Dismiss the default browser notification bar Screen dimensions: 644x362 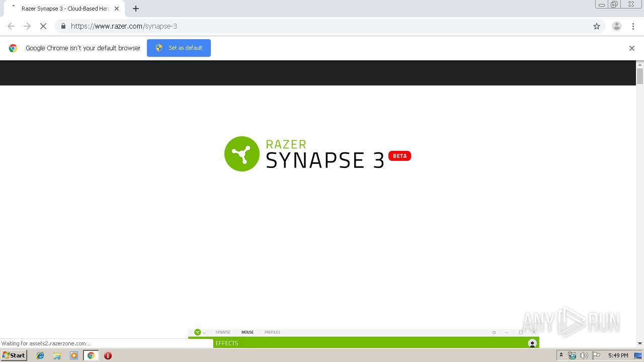(x=632, y=48)
